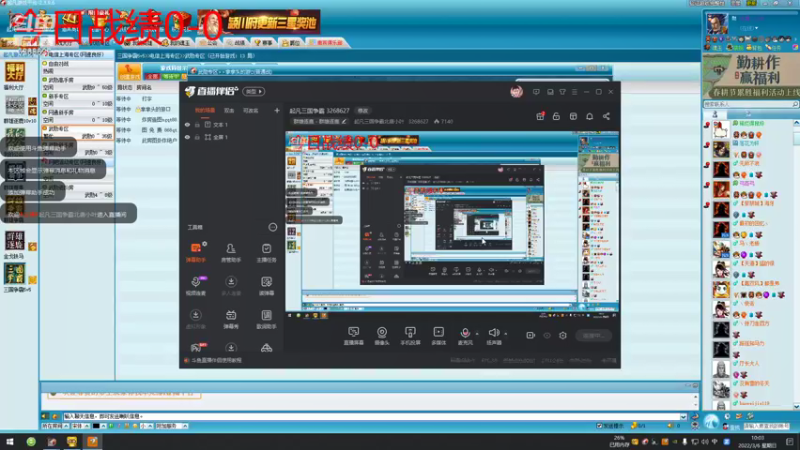This screenshot has height=450, width=800.
Task: Click the unlock padlock icon in stream header
Action: (556, 116)
